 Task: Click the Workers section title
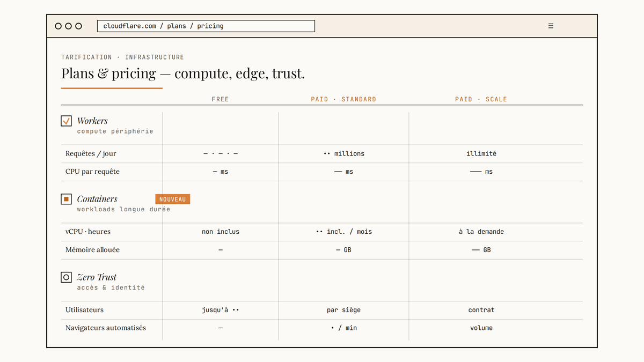(x=92, y=121)
